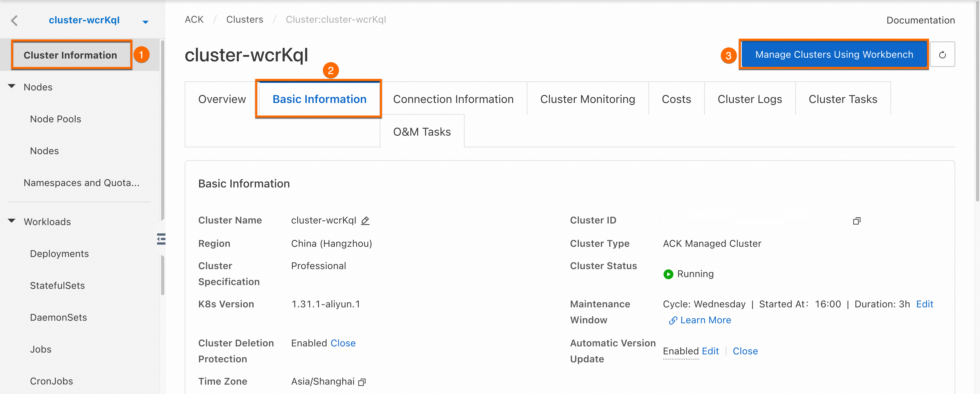Switch to the Cluster Monitoring tab
This screenshot has width=980, height=394.
click(588, 99)
